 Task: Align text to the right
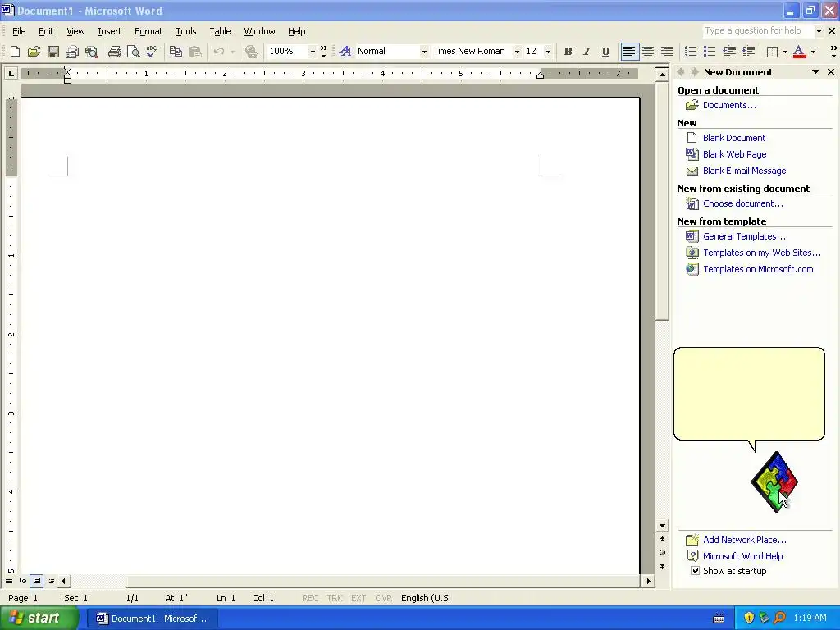pyautogui.click(x=666, y=52)
